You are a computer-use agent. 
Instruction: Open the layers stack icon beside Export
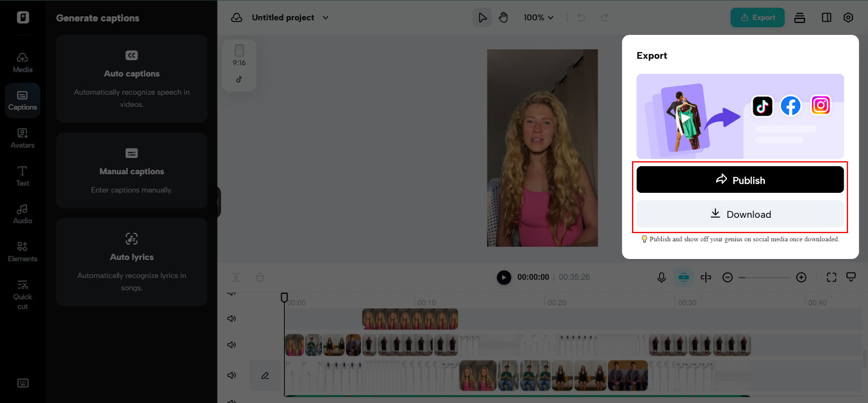800,17
